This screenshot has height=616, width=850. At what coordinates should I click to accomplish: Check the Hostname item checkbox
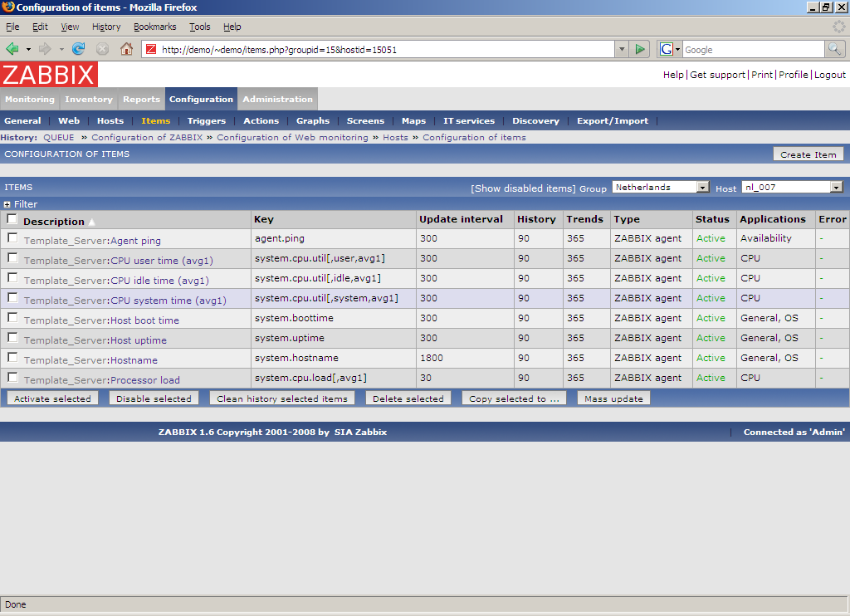point(12,357)
